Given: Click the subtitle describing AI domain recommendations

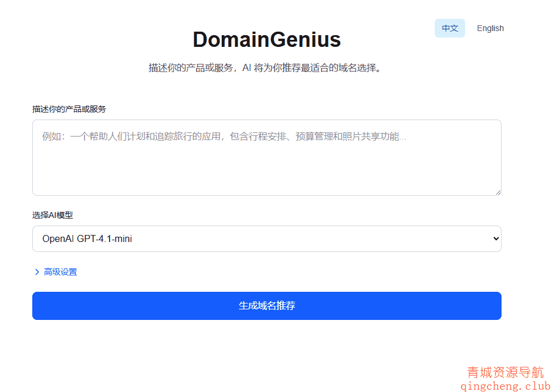Looking at the screenshot, I should (x=266, y=67).
